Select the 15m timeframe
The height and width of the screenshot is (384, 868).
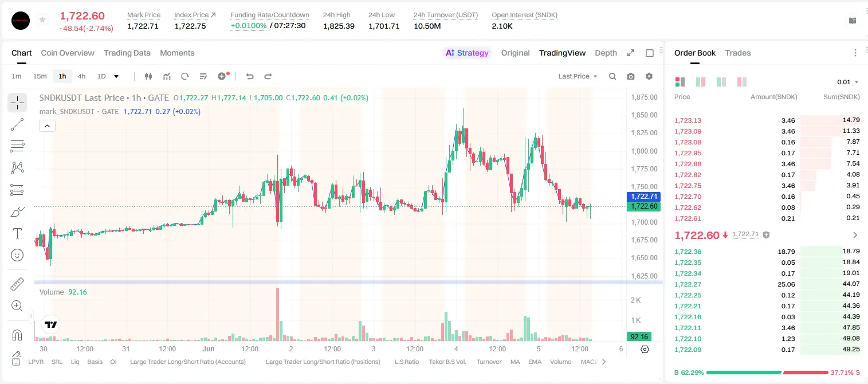click(40, 76)
